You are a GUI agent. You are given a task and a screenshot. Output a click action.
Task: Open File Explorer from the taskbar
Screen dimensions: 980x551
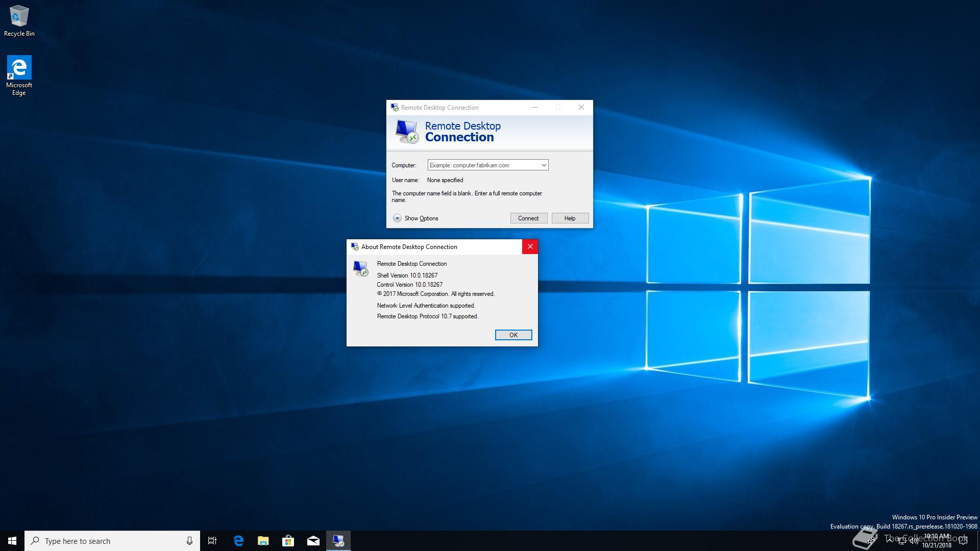point(263,541)
